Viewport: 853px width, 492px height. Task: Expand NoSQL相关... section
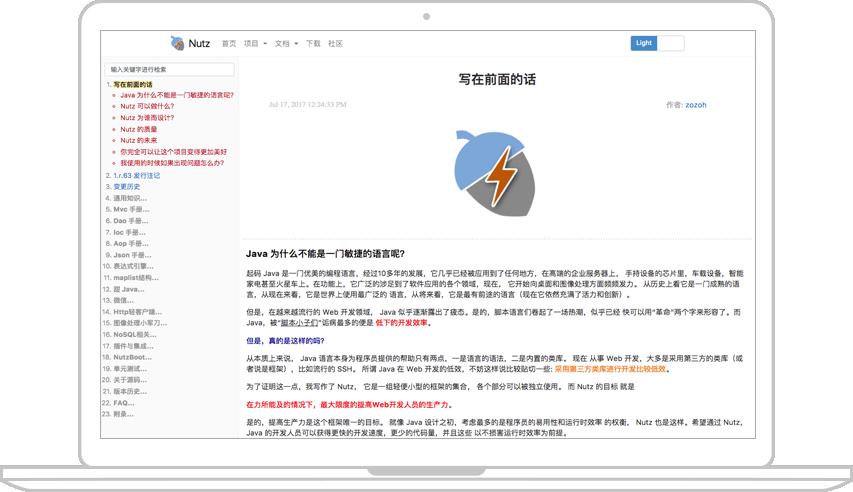[x=134, y=334]
